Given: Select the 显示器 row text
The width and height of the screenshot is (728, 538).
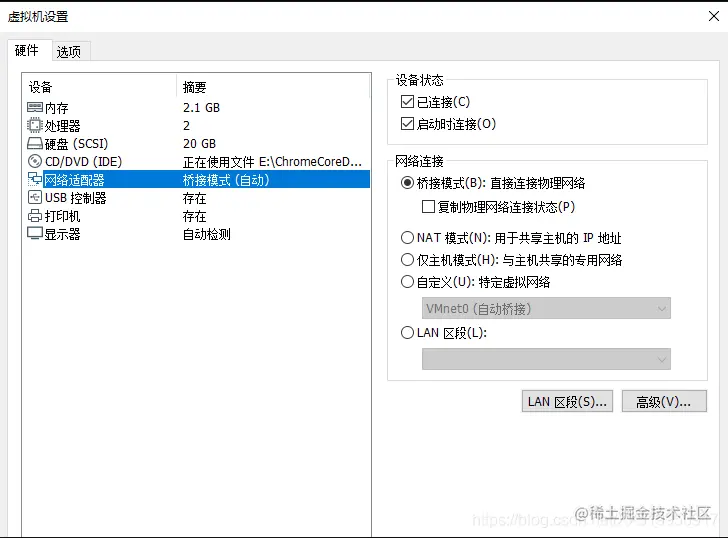Looking at the screenshot, I should pos(62,234).
